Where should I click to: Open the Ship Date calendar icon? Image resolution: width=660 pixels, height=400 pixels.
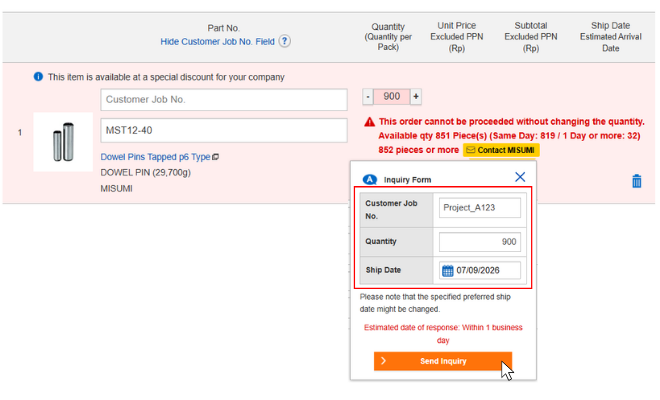[x=447, y=270]
